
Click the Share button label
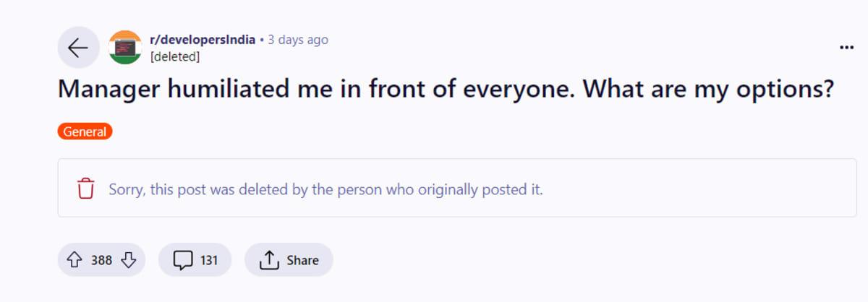click(x=302, y=260)
